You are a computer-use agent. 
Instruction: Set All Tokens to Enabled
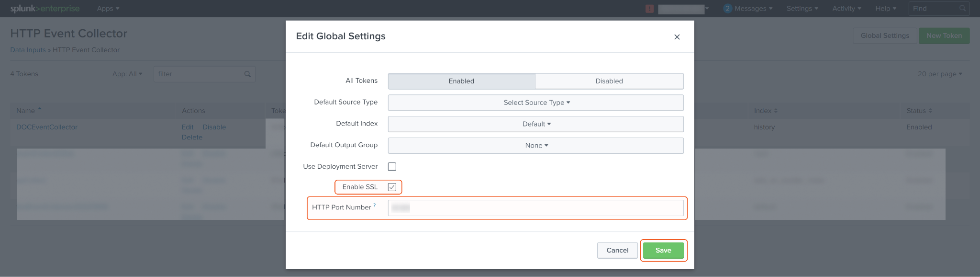461,81
